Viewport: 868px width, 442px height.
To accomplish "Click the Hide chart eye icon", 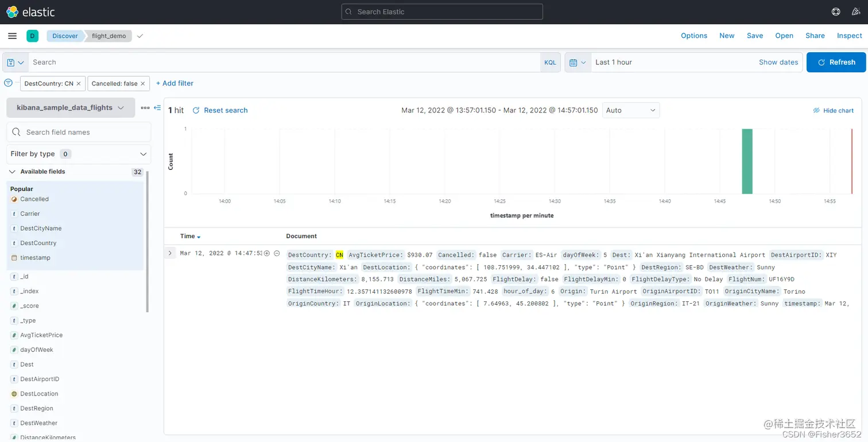I will click(x=816, y=110).
